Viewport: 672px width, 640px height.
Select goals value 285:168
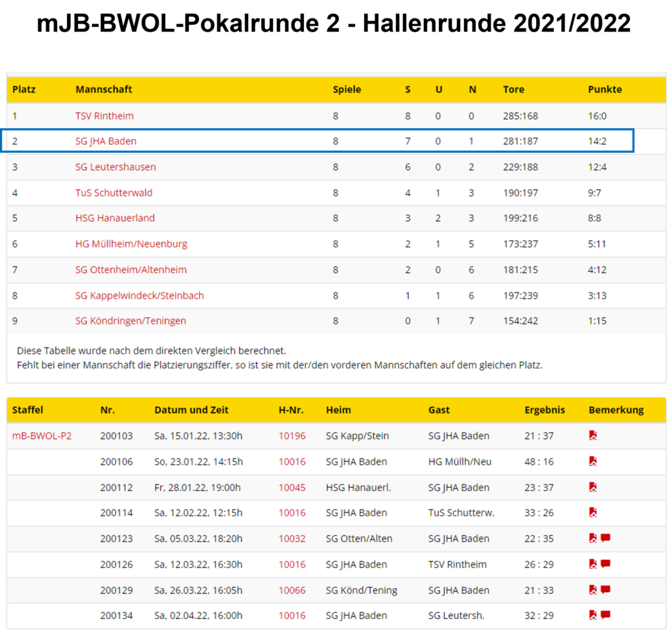click(520, 116)
